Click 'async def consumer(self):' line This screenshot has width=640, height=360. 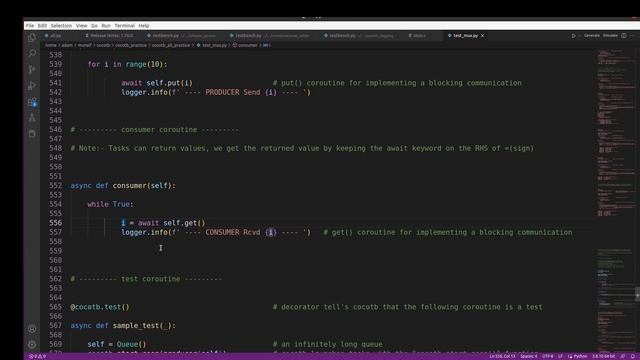[x=123, y=186]
